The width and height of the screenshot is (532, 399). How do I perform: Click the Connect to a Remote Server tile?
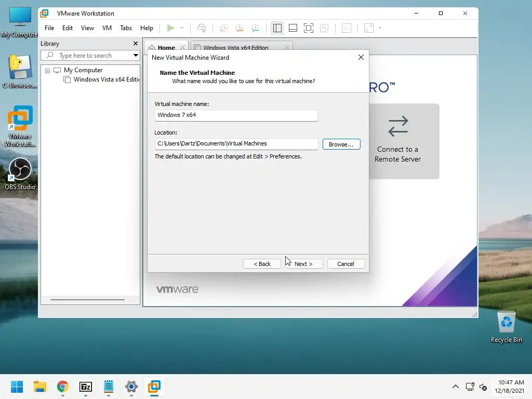pos(404,141)
